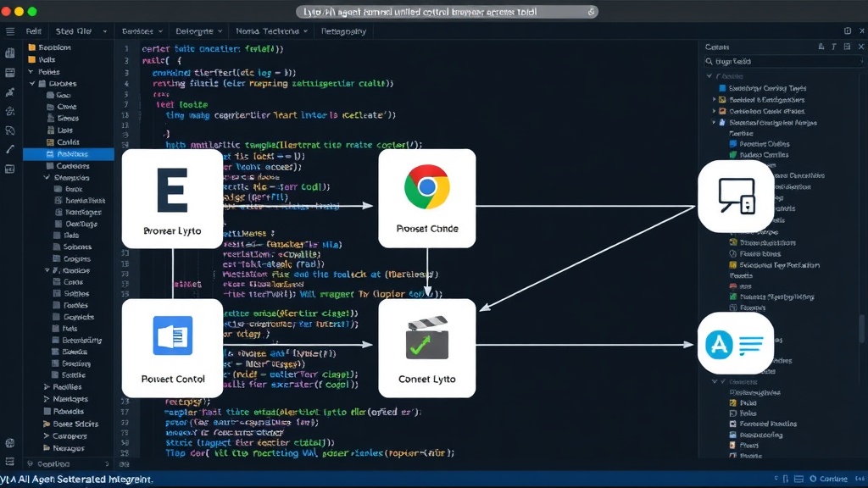Click the first icon in the Conan panel header
Viewport: 868px width, 488px height.
click(821, 47)
